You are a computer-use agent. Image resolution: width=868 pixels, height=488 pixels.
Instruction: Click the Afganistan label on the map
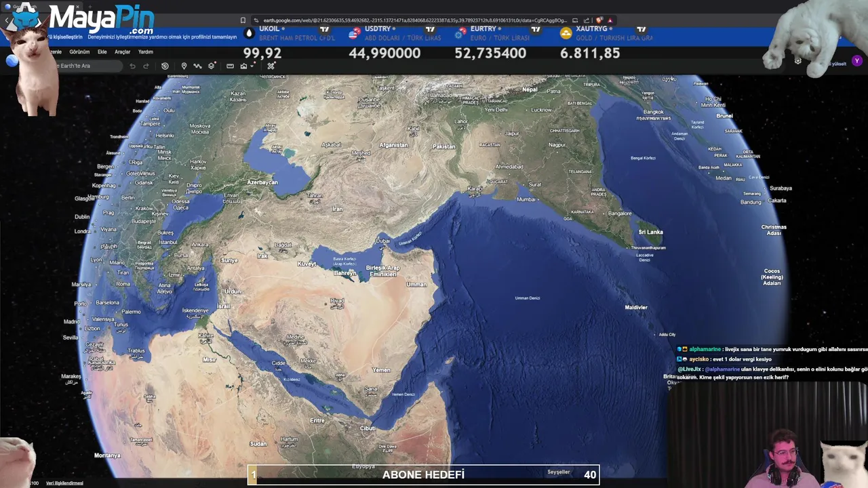click(x=393, y=145)
